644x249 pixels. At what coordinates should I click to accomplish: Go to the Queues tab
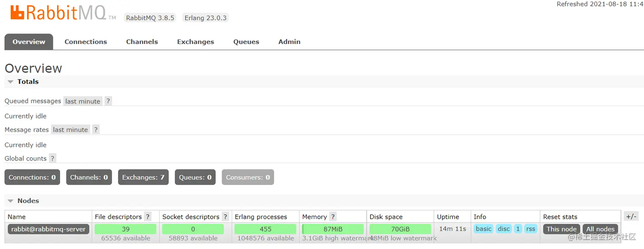pyautogui.click(x=246, y=42)
